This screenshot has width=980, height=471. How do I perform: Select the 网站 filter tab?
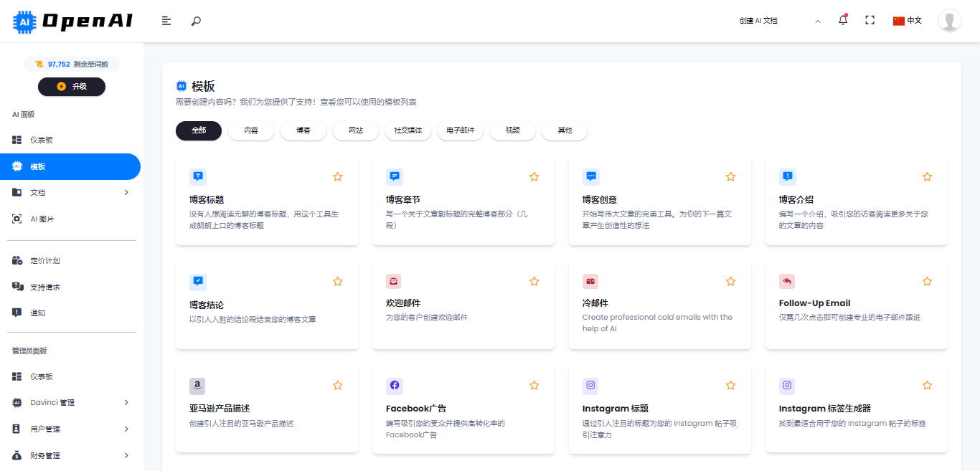click(356, 130)
